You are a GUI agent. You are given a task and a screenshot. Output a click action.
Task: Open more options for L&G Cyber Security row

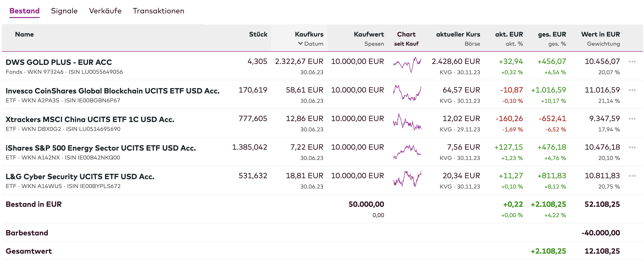(x=632, y=176)
